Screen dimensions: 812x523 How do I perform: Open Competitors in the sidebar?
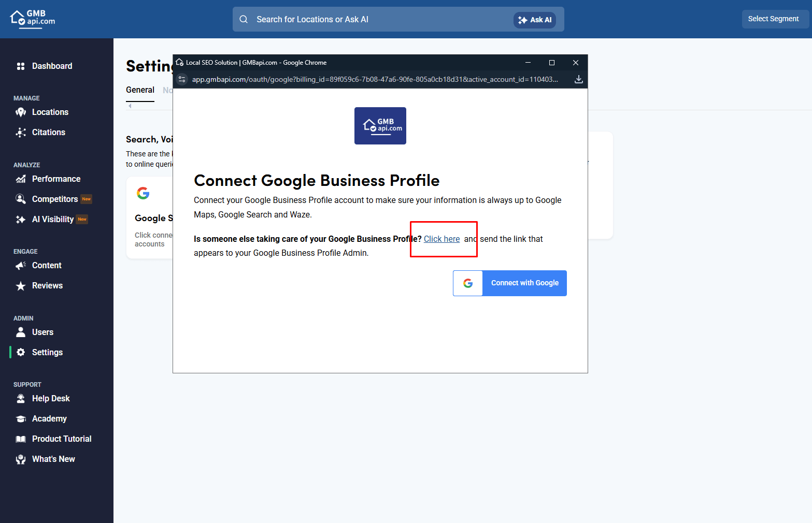(x=55, y=199)
